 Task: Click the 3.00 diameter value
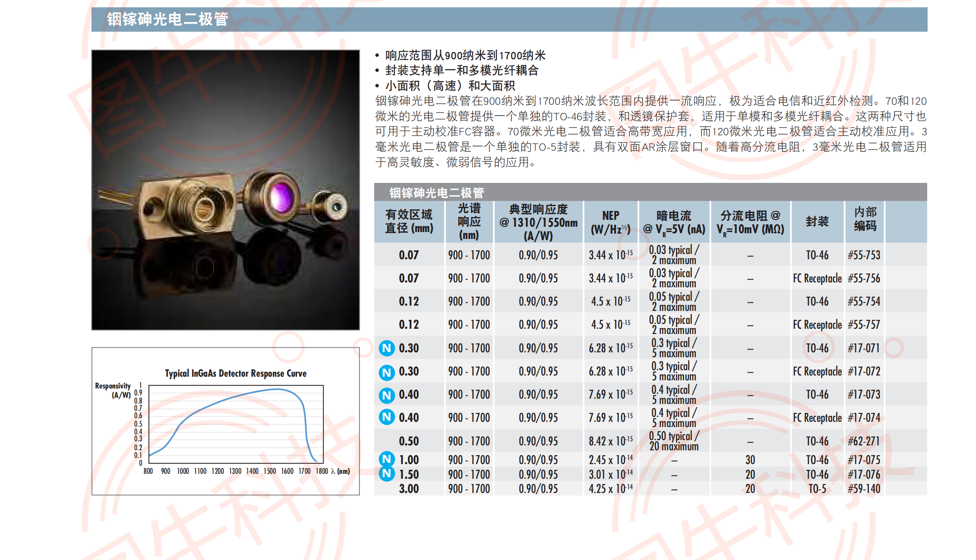tap(409, 489)
